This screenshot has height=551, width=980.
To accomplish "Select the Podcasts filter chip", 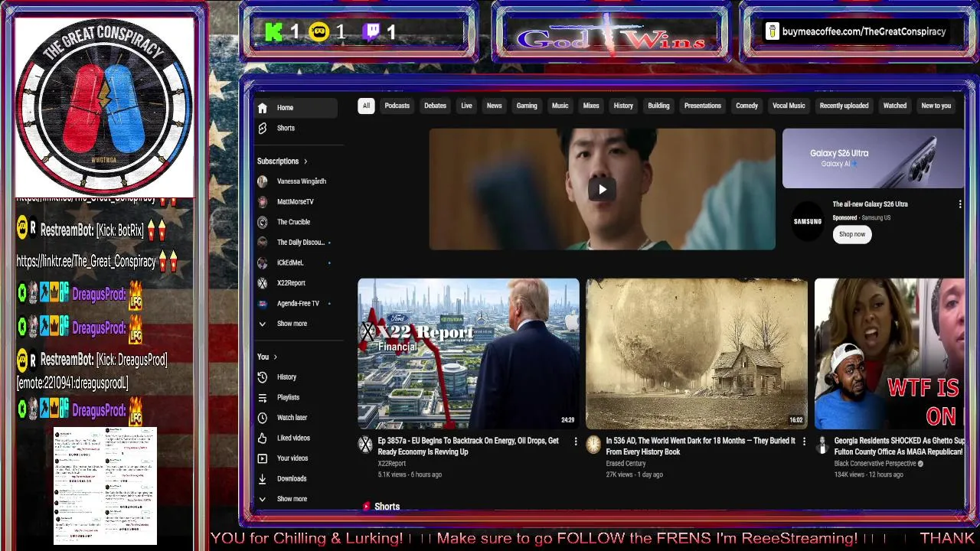I will [x=397, y=106].
